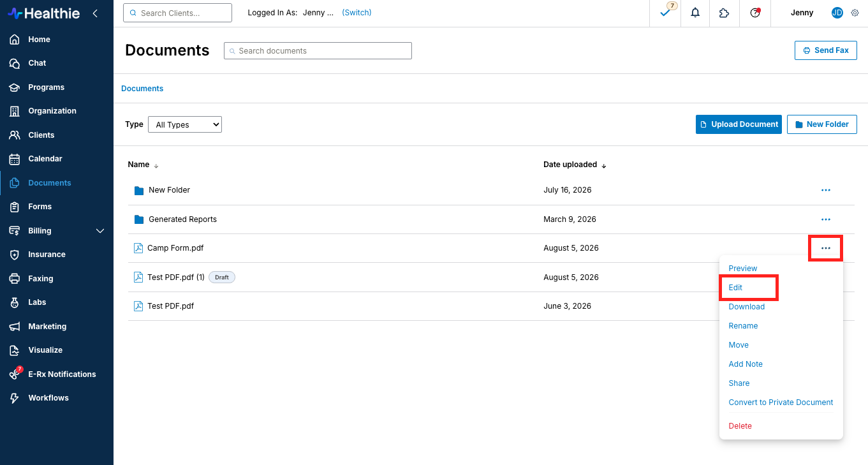
Task: Open Forms in the sidebar
Action: pyautogui.click(x=40, y=207)
